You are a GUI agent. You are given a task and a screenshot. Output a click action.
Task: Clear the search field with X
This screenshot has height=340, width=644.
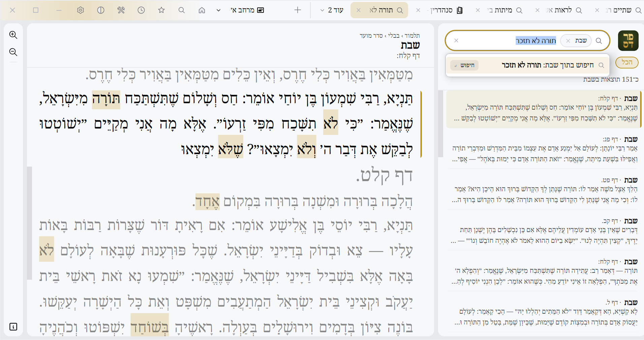pos(456,40)
